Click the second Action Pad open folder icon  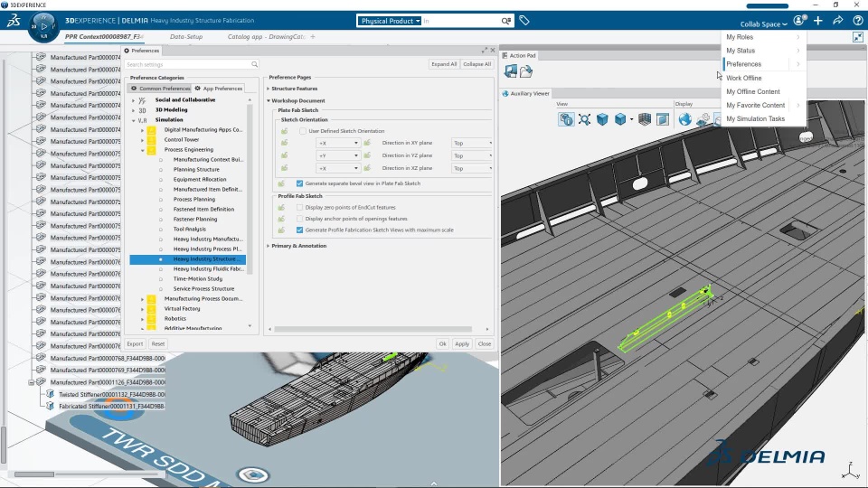[526, 70]
